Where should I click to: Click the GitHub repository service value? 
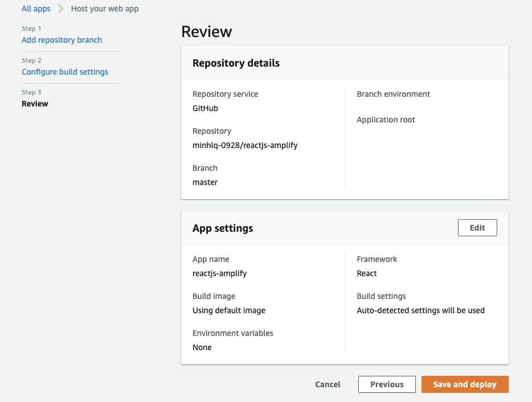coord(205,108)
